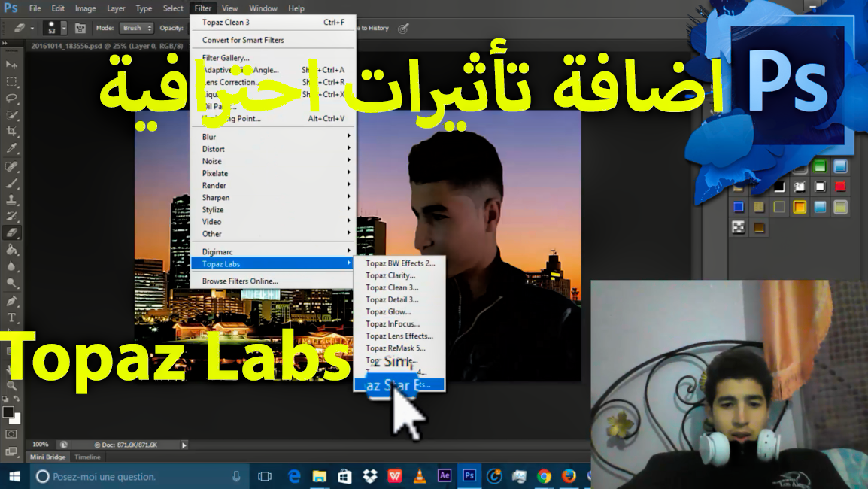The height and width of the screenshot is (489, 868).
Task: Pick the red style swatch
Action: pyautogui.click(x=840, y=187)
